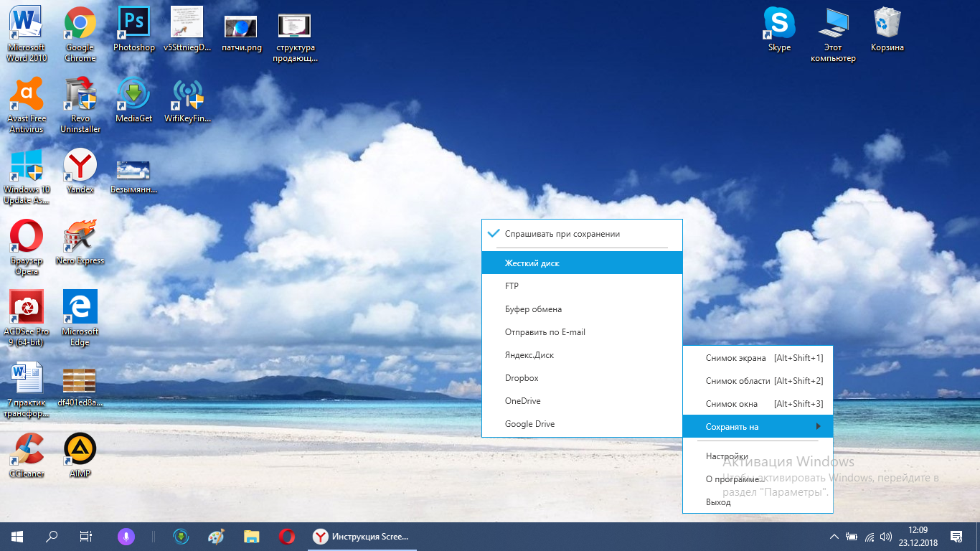Click Снимок окна menu entry
Viewport: 980px width, 551px height.
[758, 403]
